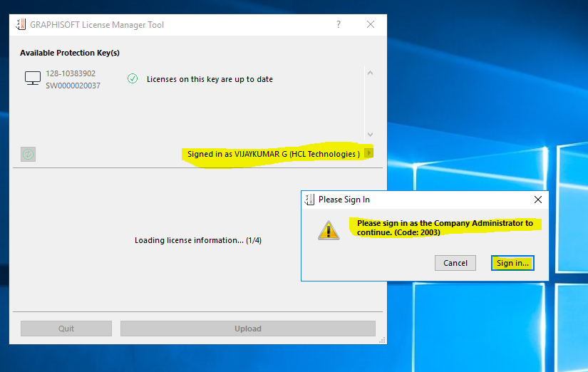Cancel the Please Sign In dialog
Image resolution: width=588 pixels, height=372 pixels.
455,263
